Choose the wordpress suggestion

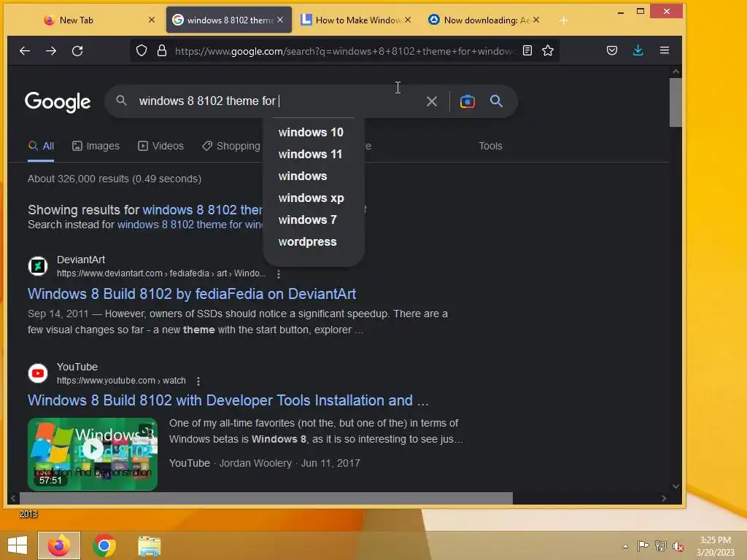click(313, 242)
